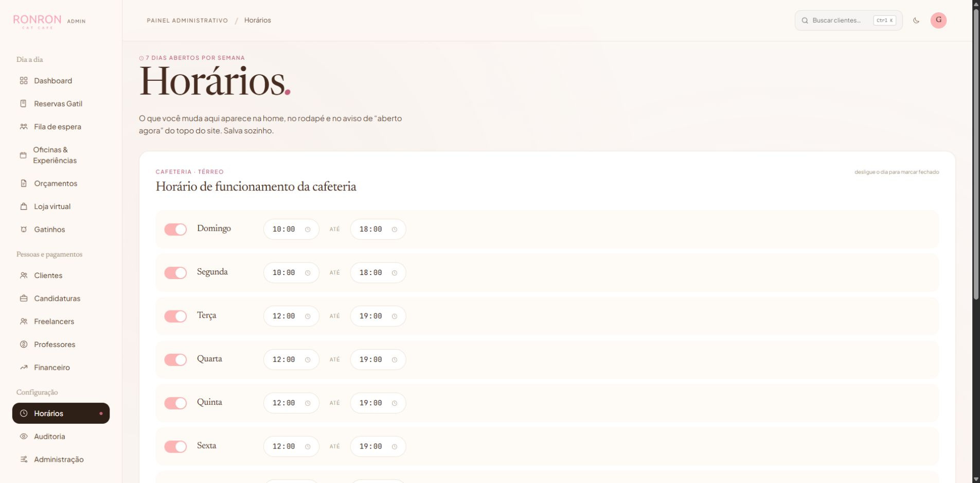Screen dimensions: 980x483
Task: Click the Auditoria eye icon
Action: coord(24,437)
